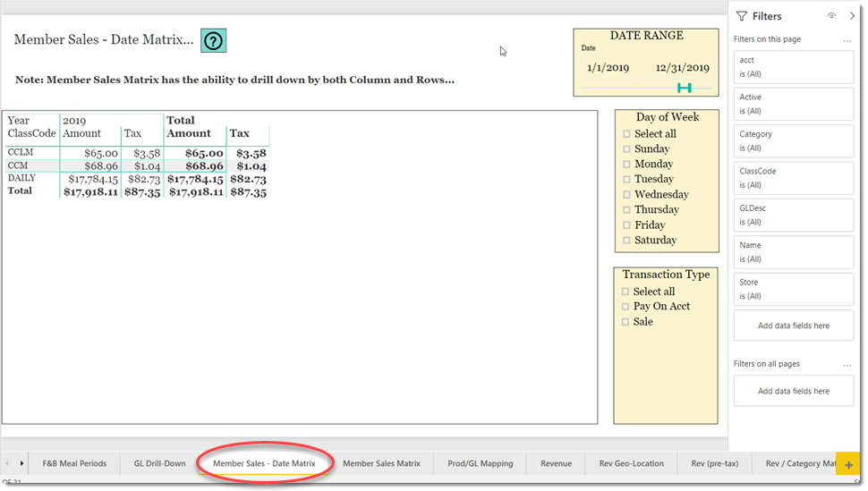
Task: Switch to F&B Meal Periods tab
Action: coord(75,463)
